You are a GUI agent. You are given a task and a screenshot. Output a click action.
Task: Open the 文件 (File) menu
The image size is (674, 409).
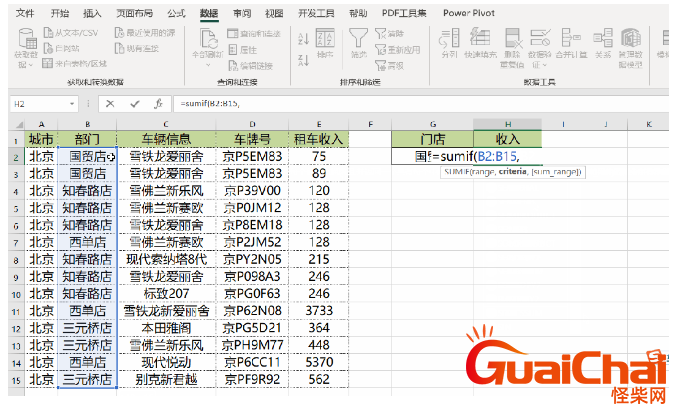point(25,13)
